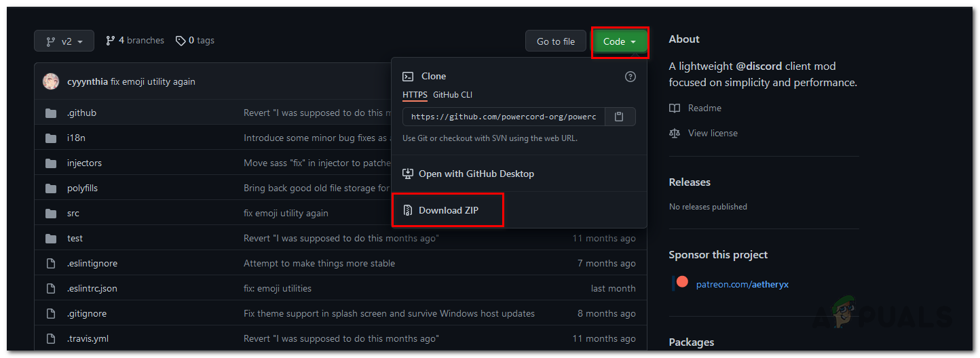Click the .gitignore file icon
This screenshot has height=358, width=980.
click(51, 313)
